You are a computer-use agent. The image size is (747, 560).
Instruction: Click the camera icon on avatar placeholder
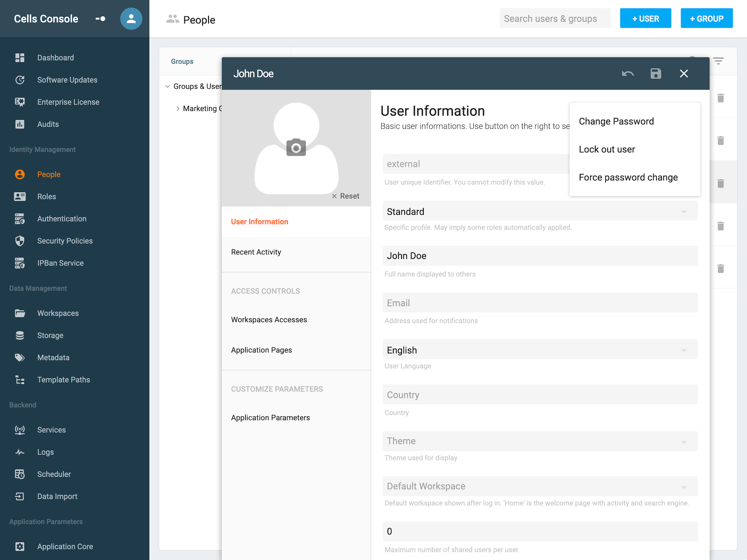(x=296, y=147)
